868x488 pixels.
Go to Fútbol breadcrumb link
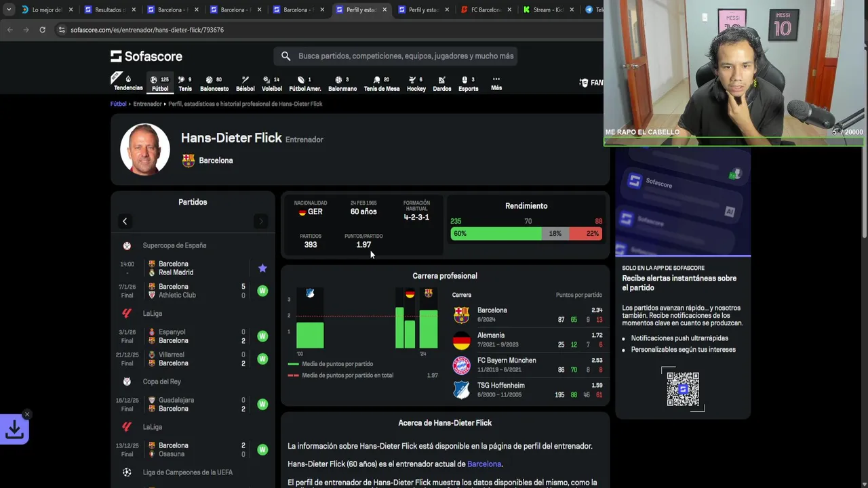[119, 104]
